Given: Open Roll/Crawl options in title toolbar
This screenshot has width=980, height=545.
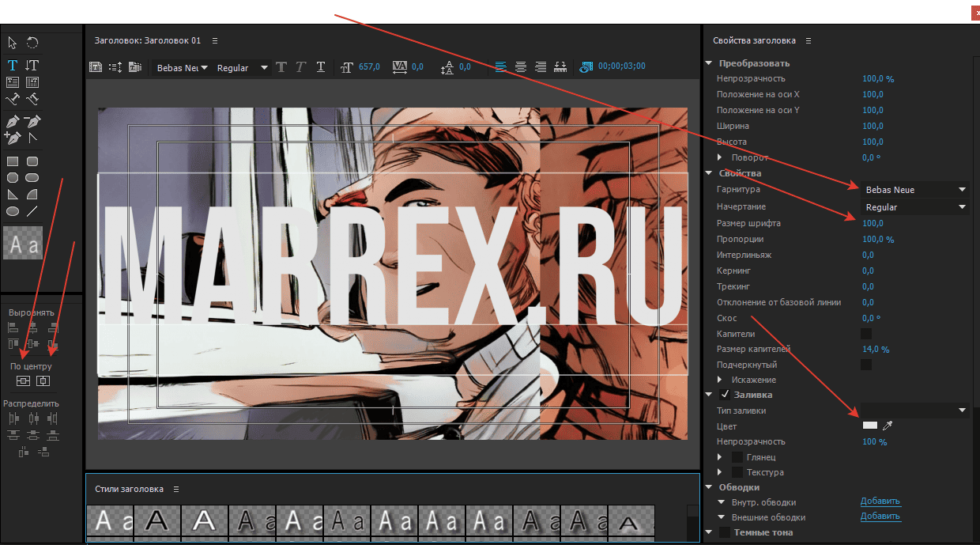Looking at the screenshot, I should pos(115,67).
